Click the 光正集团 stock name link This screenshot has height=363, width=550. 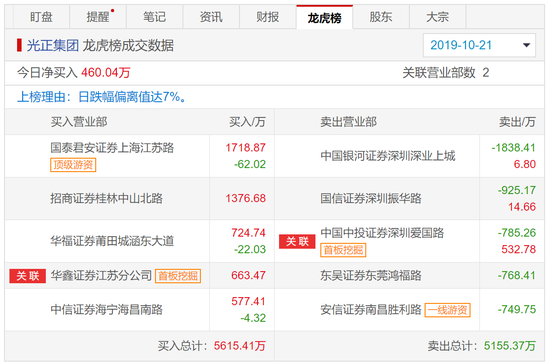(x=53, y=46)
